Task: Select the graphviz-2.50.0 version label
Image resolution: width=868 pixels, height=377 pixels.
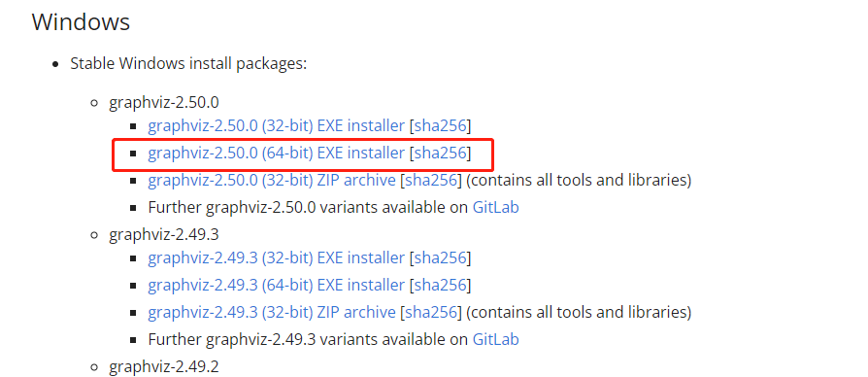Action: (x=164, y=103)
